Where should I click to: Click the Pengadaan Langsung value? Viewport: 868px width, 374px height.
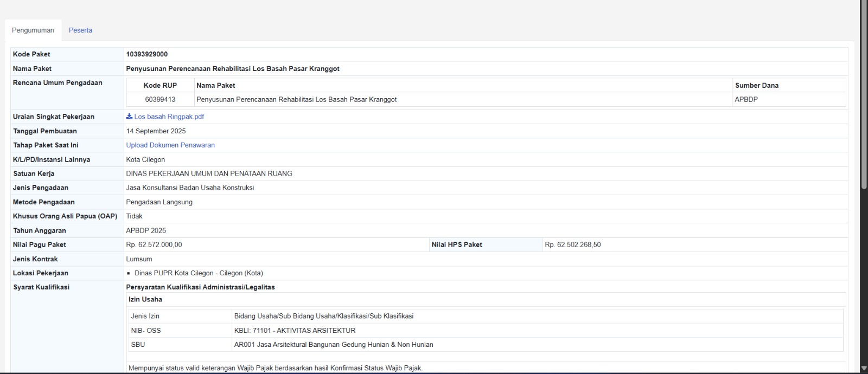tap(159, 202)
